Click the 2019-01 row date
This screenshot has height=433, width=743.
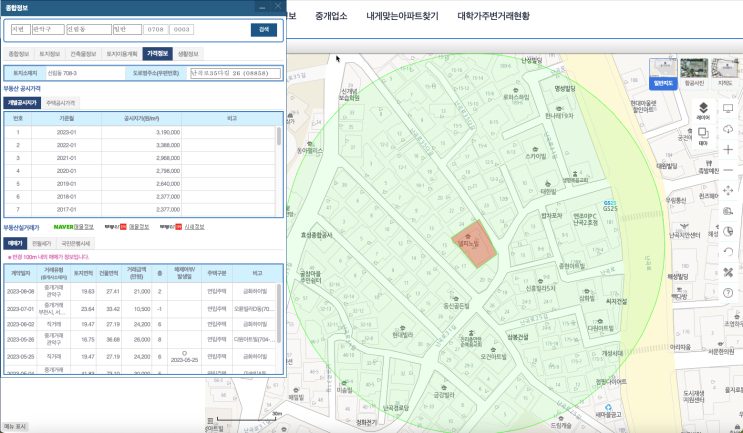66,184
